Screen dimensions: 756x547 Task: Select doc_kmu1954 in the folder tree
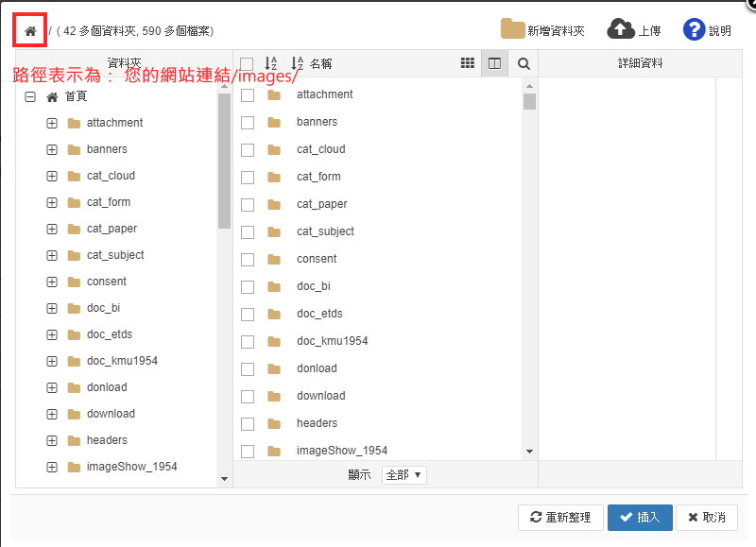(122, 361)
